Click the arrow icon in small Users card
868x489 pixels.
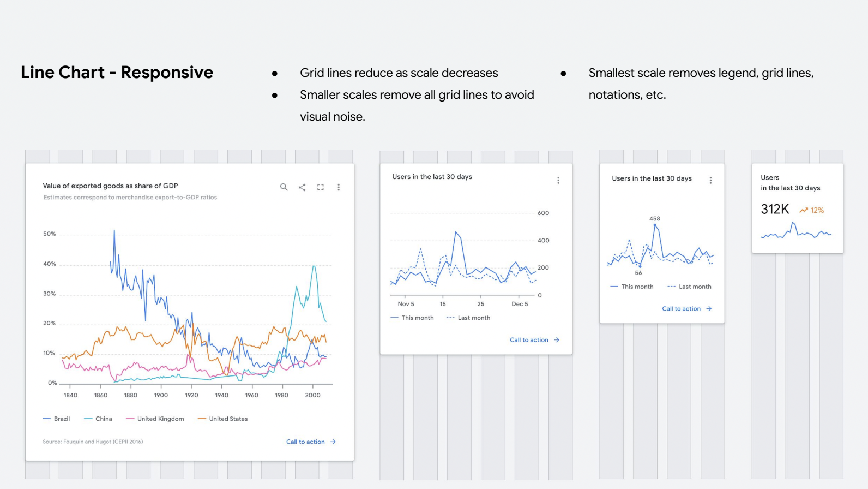[709, 309]
